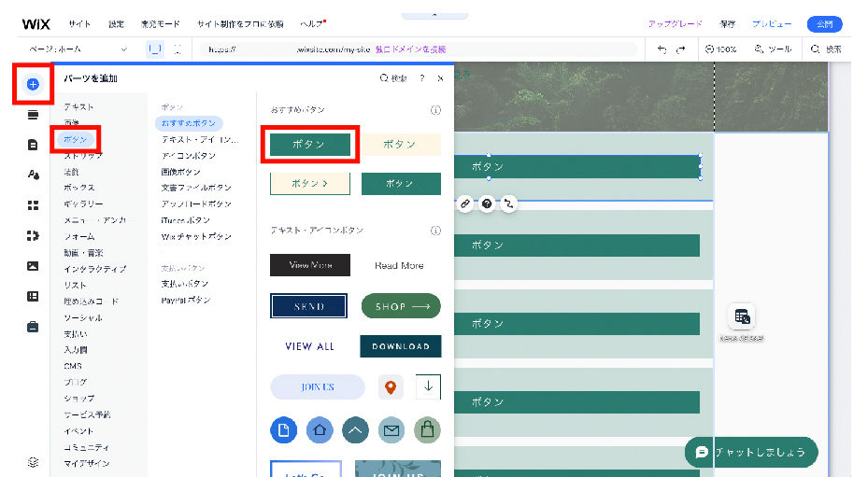The image size is (868, 477).
Task: Add the shopping bag circle icon button
Action: (427, 430)
